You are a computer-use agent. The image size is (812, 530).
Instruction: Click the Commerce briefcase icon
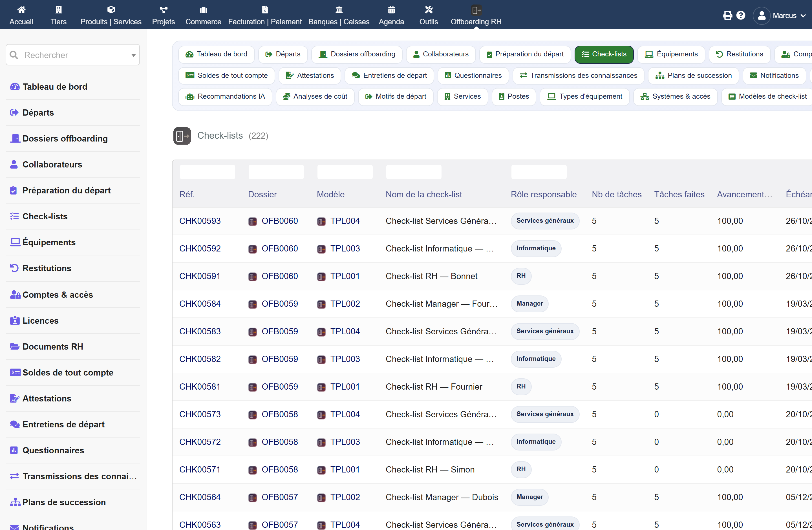click(x=203, y=10)
